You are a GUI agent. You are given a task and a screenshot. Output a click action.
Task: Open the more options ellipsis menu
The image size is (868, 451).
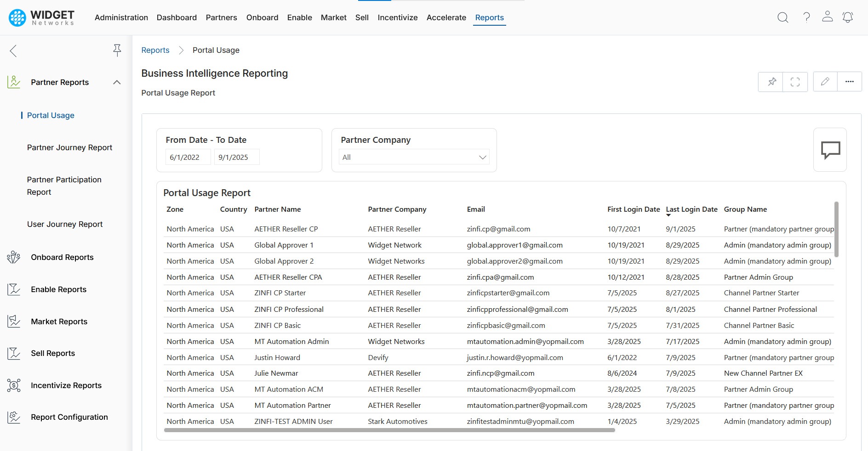tap(849, 82)
